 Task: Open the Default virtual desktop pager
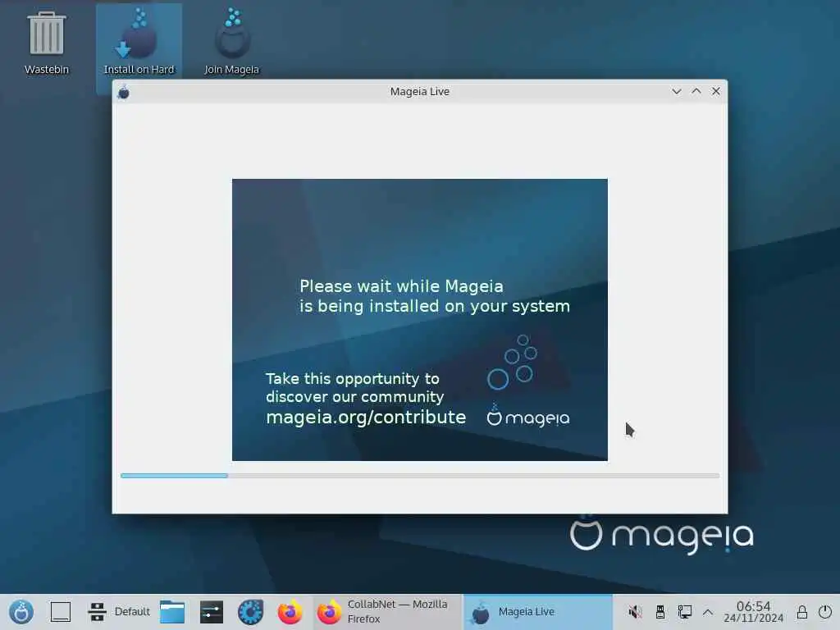pos(119,612)
